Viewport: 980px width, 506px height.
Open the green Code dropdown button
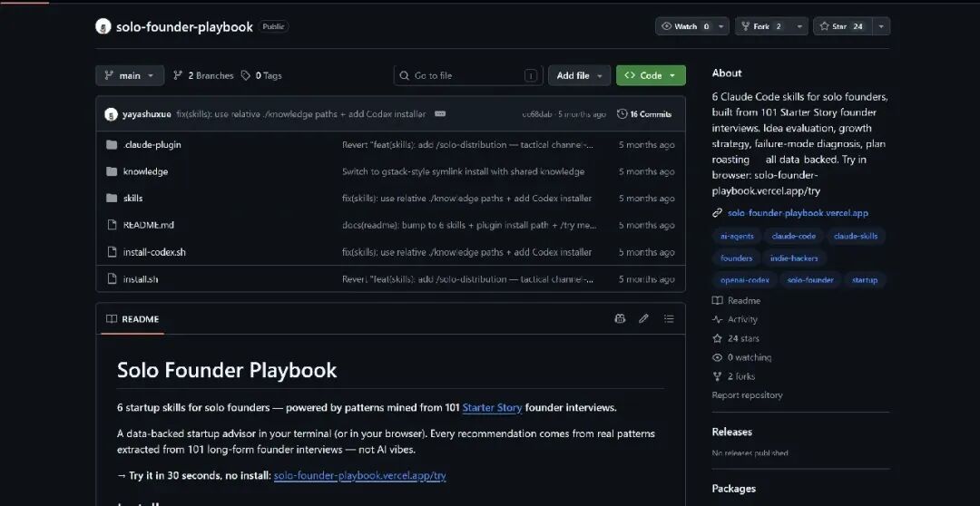tap(651, 75)
